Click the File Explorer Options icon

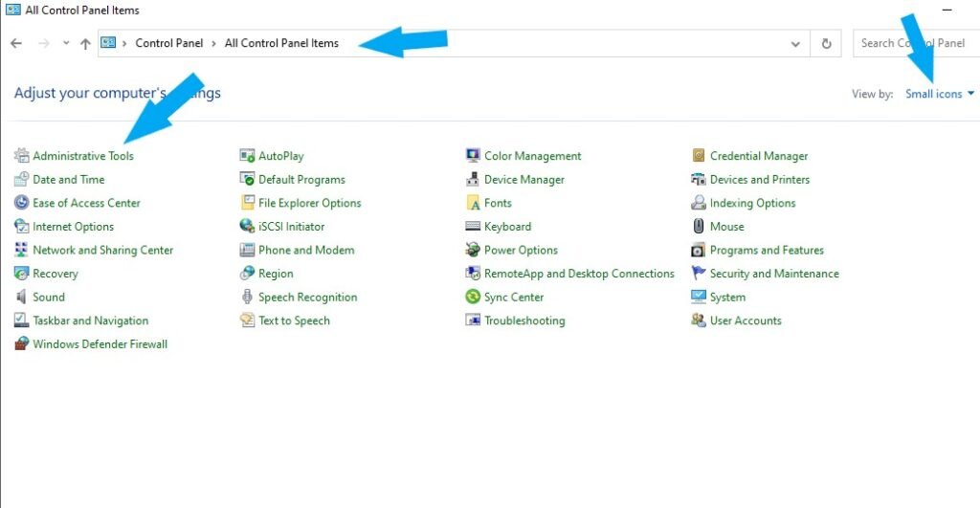point(248,203)
